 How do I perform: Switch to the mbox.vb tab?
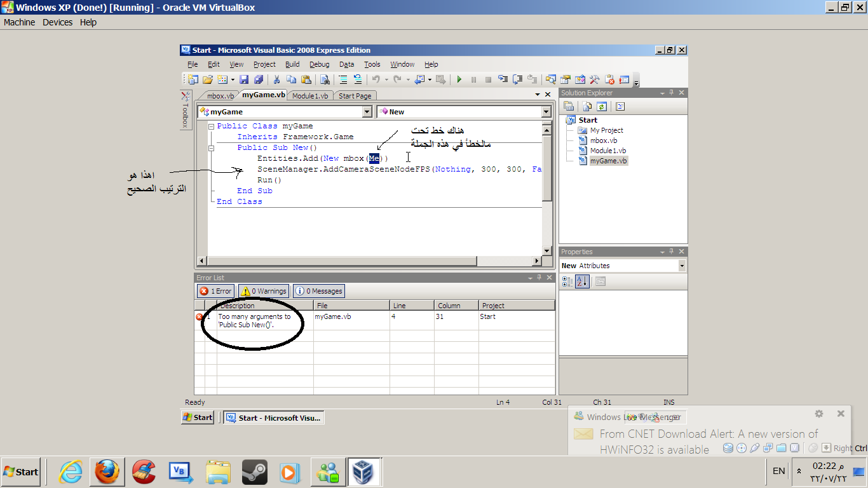coord(220,96)
